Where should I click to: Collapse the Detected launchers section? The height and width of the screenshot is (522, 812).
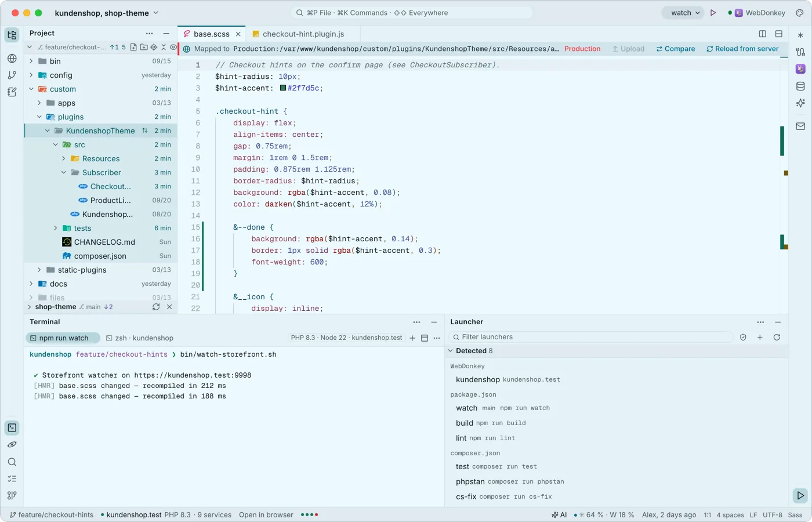point(451,351)
